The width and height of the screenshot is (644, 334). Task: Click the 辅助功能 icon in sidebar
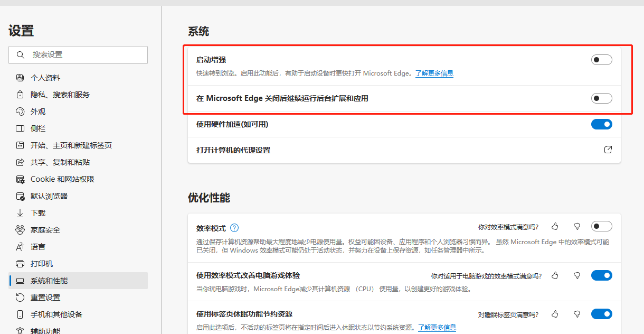[20, 331]
